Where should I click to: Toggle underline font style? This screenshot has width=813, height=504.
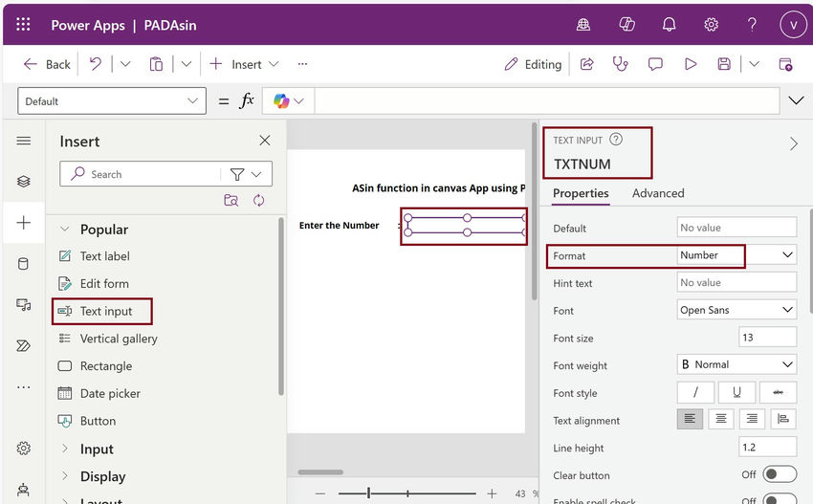coord(736,392)
